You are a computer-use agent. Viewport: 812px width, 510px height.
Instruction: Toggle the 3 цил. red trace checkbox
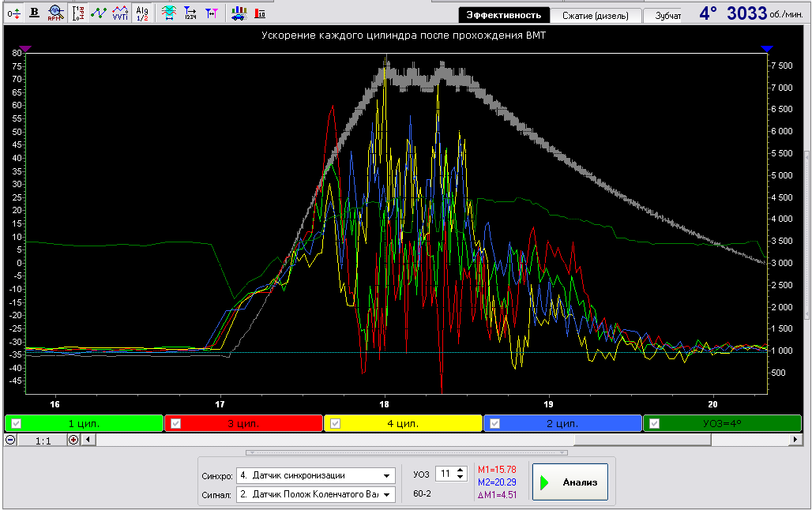pyautogui.click(x=175, y=423)
